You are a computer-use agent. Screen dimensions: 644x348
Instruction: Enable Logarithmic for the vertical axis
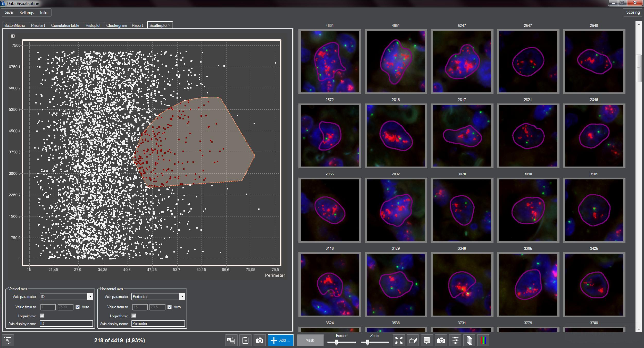click(x=42, y=316)
